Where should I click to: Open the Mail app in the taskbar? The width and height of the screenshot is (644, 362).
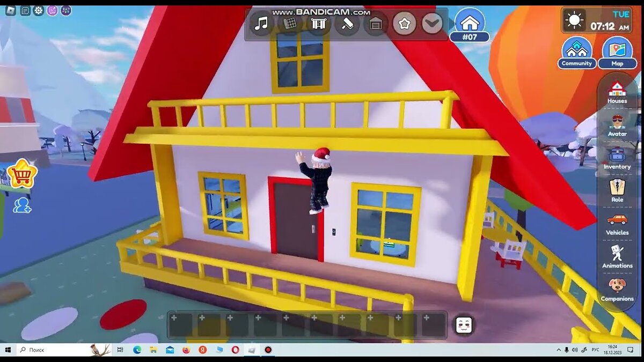point(170,350)
